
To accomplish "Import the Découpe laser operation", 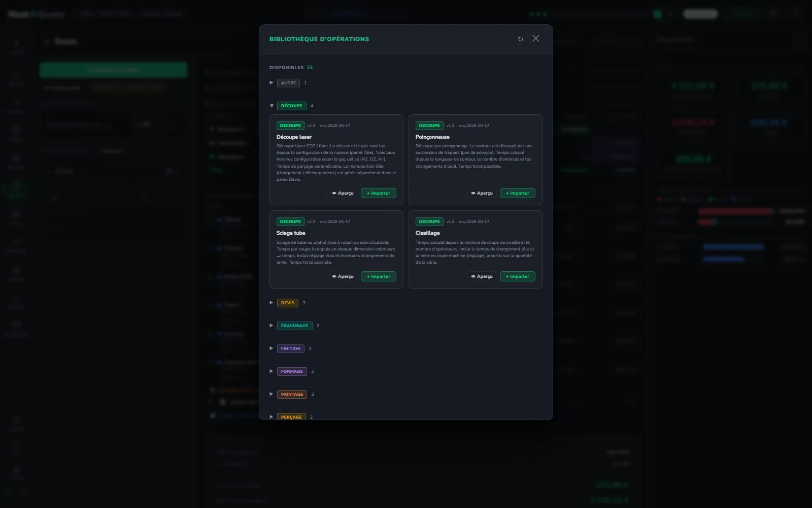I will 379,193.
